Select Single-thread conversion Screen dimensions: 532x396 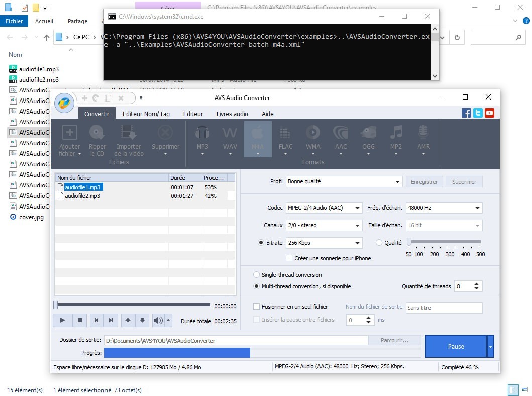point(257,275)
